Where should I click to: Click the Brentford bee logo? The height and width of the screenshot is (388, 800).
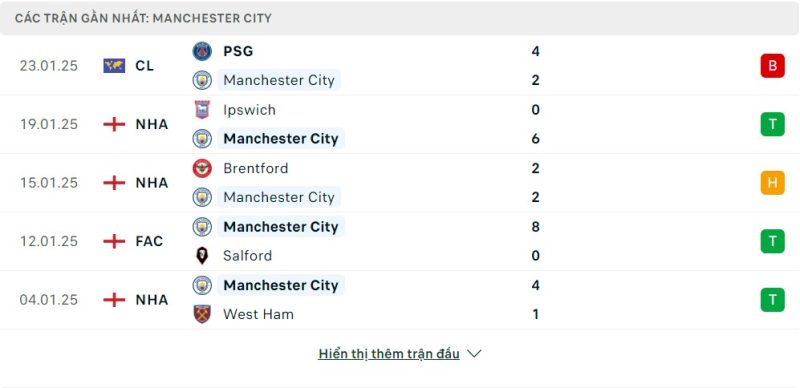click(x=202, y=168)
